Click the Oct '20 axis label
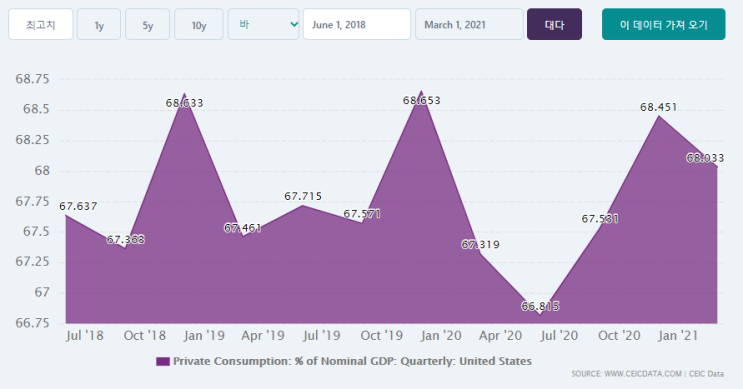The image size is (743, 389). coord(619,336)
